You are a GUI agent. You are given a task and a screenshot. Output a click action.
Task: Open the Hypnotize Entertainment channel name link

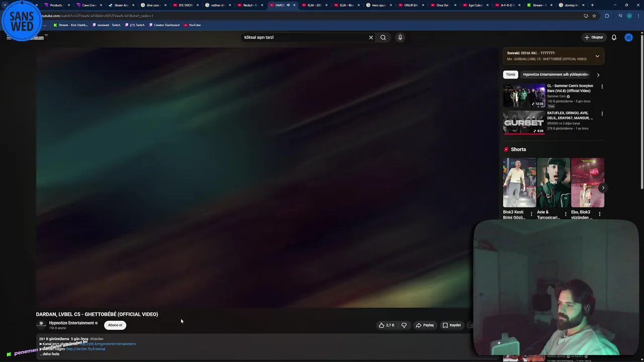(71, 323)
